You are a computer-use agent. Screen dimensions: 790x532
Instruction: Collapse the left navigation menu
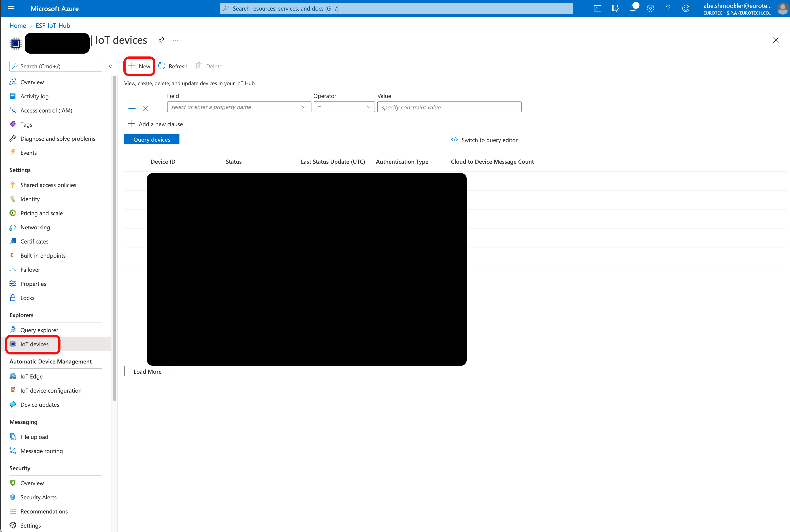click(x=111, y=66)
